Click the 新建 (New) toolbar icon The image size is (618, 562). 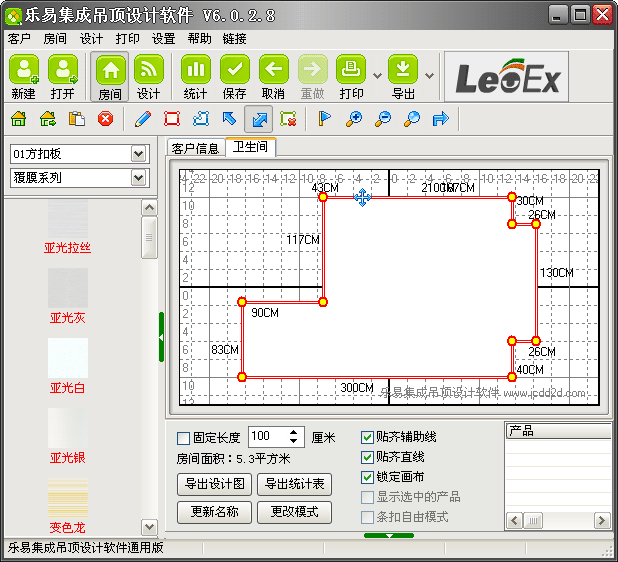point(24,71)
